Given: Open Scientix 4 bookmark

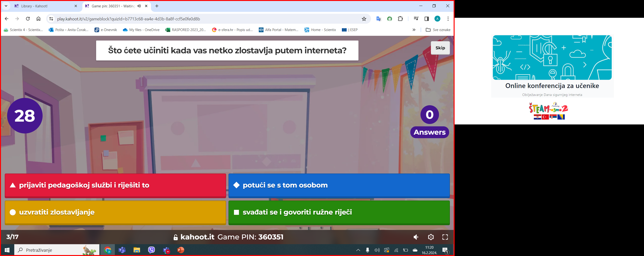Looking at the screenshot, I should click(x=23, y=30).
